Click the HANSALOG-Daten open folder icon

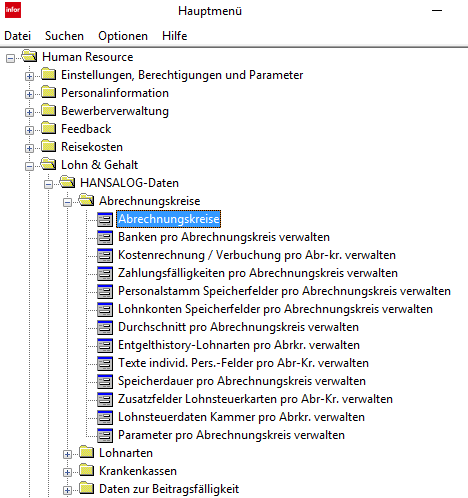[x=68, y=182]
